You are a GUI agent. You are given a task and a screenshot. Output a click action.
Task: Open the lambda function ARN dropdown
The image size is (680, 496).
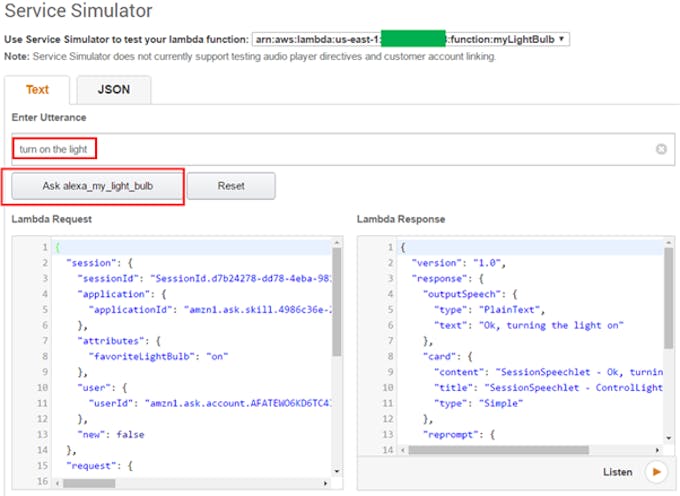410,39
